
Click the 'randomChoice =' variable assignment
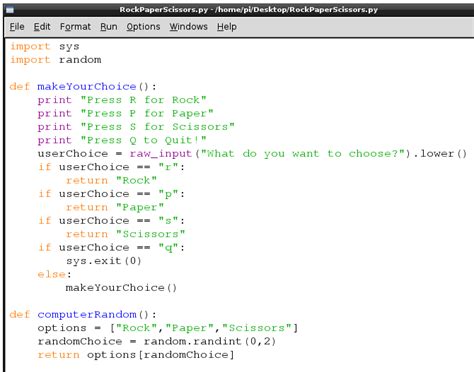click(87, 341)
